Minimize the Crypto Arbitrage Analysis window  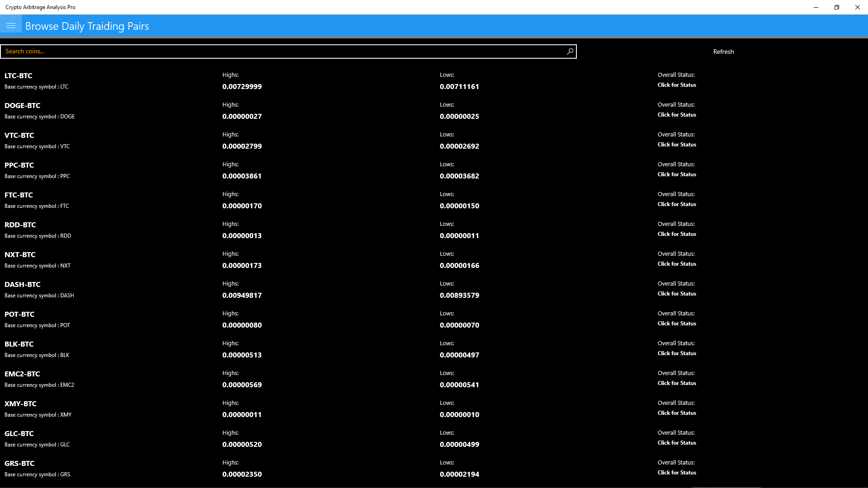point(816,7)
